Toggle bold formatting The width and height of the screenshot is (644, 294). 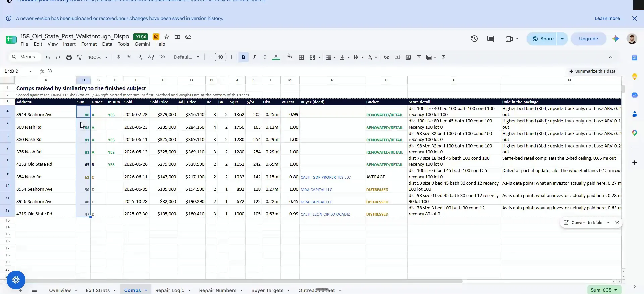pyautogui.click(x=244, y=57)
